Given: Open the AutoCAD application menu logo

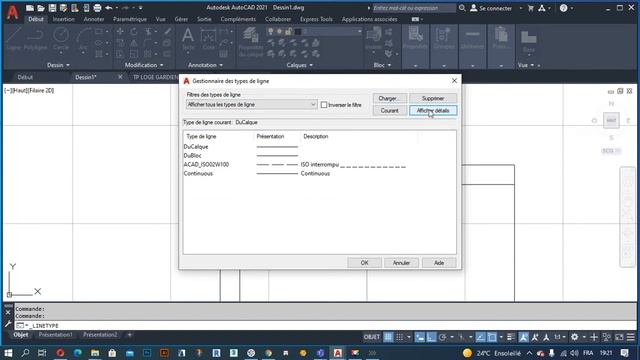Looking at the screenshot, I should pos(13,12).
